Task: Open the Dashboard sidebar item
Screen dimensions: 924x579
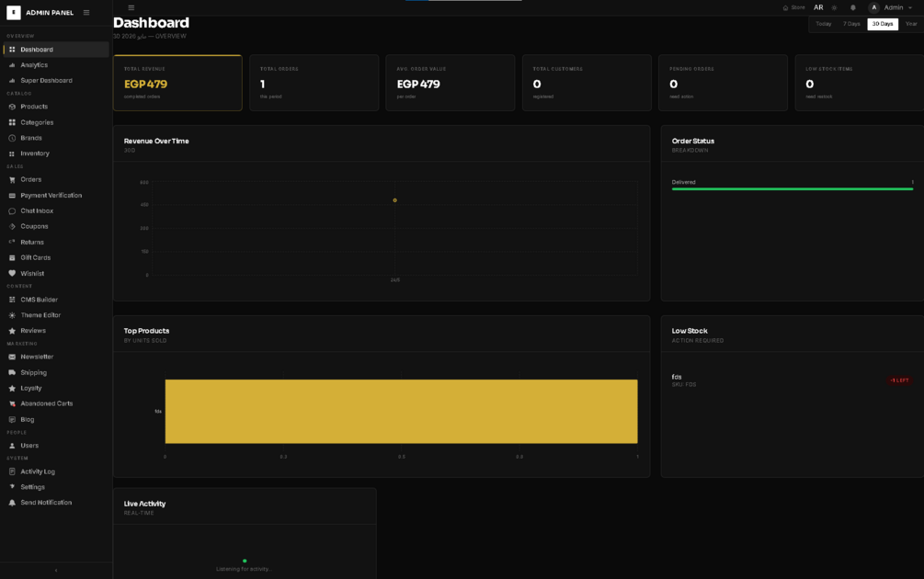Action: [56, 50]
